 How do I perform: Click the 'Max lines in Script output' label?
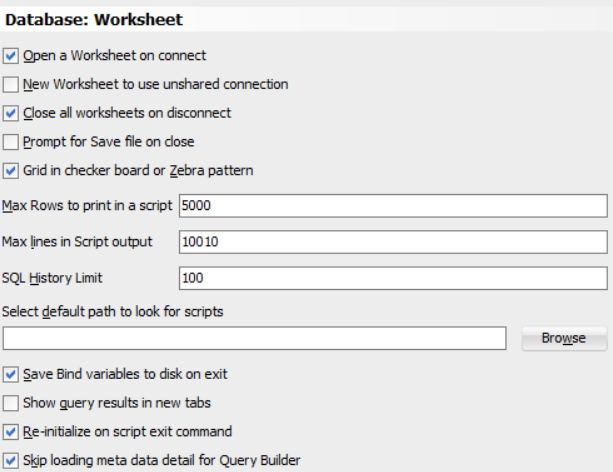(77, 242)
